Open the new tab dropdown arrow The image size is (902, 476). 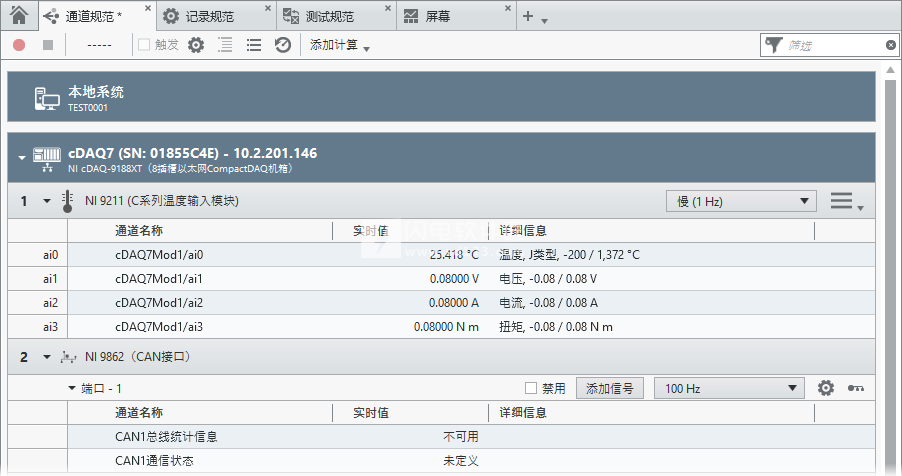[x=544, y=21]
